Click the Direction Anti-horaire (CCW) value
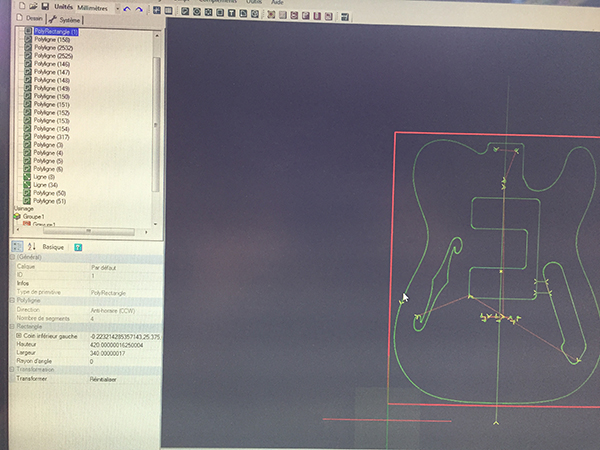 point(113,311)
